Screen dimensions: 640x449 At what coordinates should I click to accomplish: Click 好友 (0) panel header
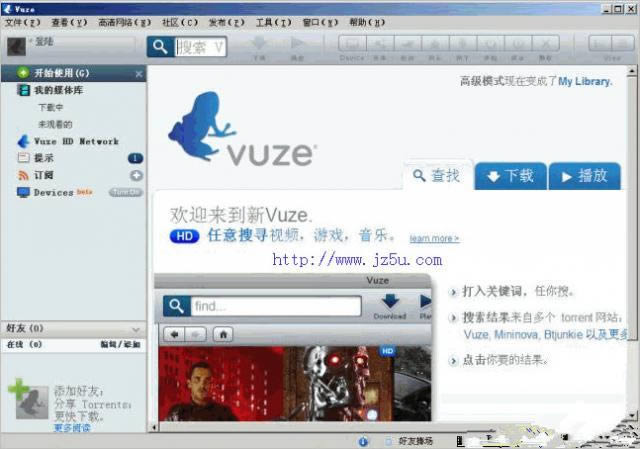pos(73,329)
